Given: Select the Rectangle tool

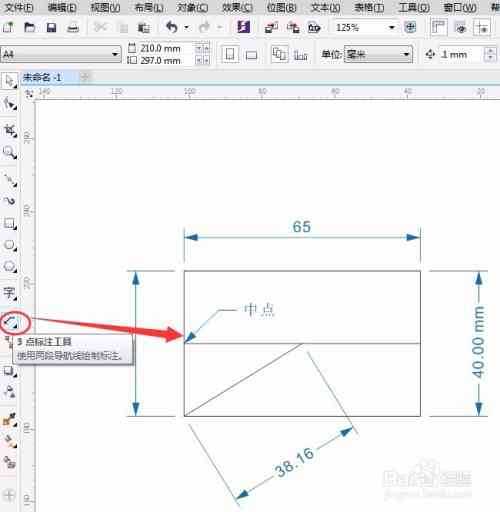Looking at the screenshot, I should pos(9,223).
